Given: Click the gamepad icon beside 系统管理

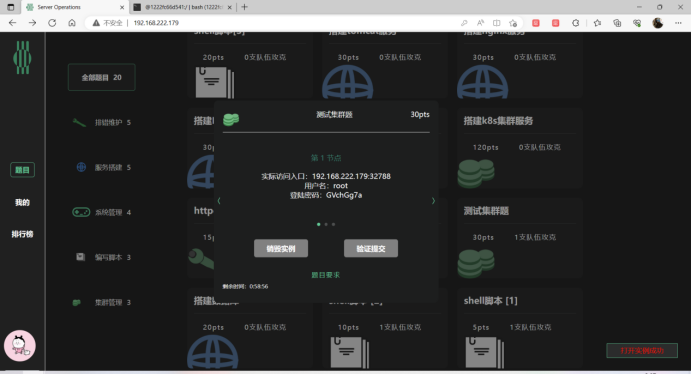Looking at the screenshot, I should click(x=81, y=212).
